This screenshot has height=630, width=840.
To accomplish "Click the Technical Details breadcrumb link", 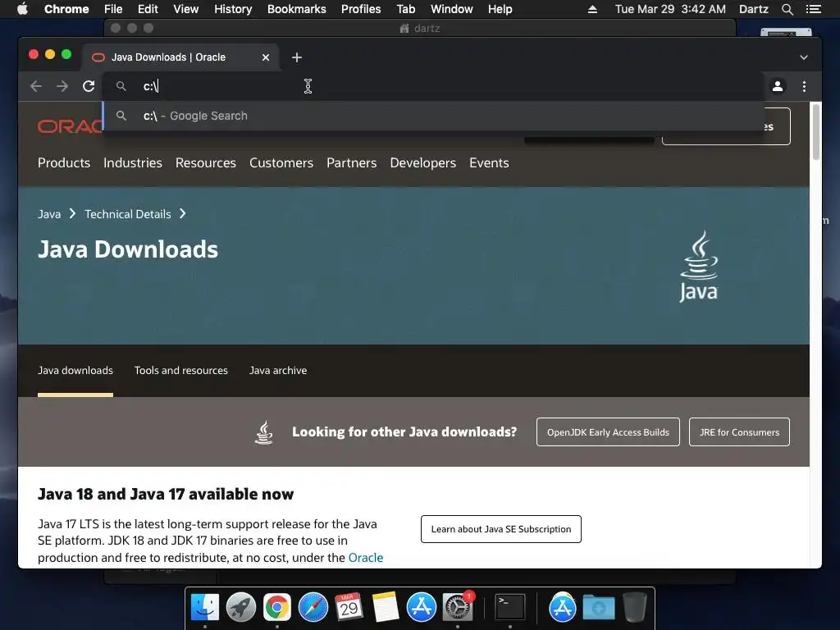I will tap(127, 214).
